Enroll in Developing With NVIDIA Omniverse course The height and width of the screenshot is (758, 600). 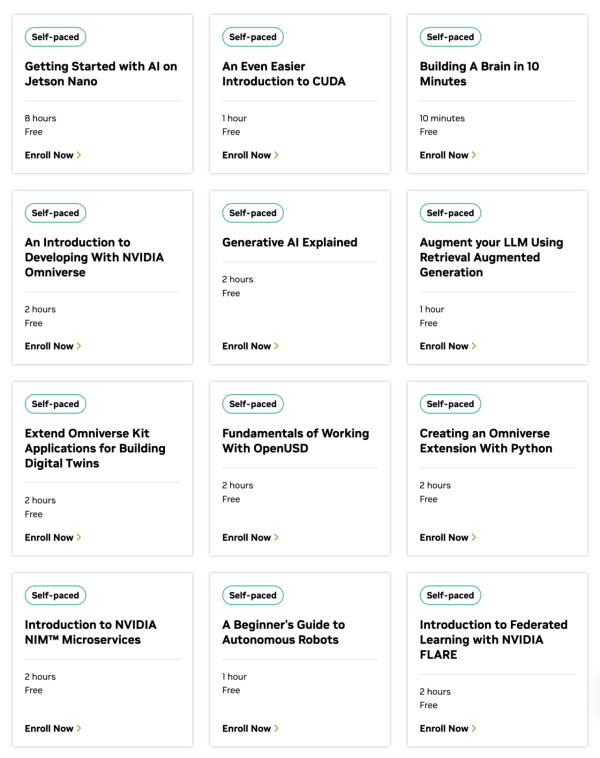point(53,346)
